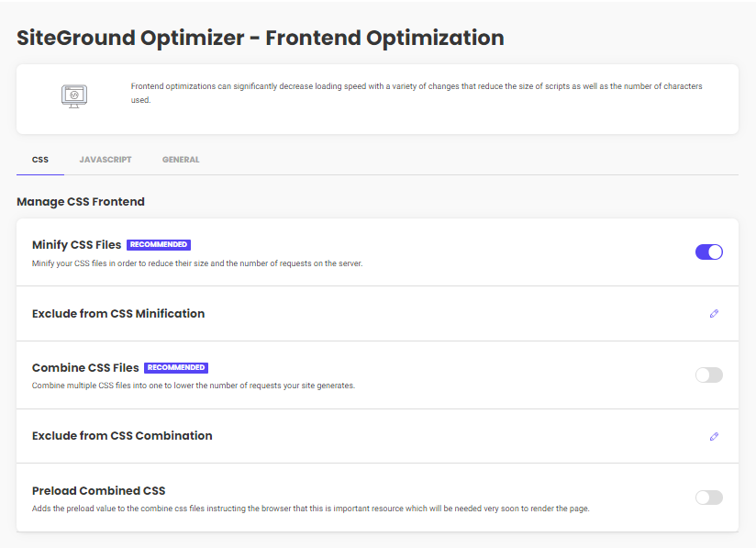Open the GENERAL tab

click(181, 159)
